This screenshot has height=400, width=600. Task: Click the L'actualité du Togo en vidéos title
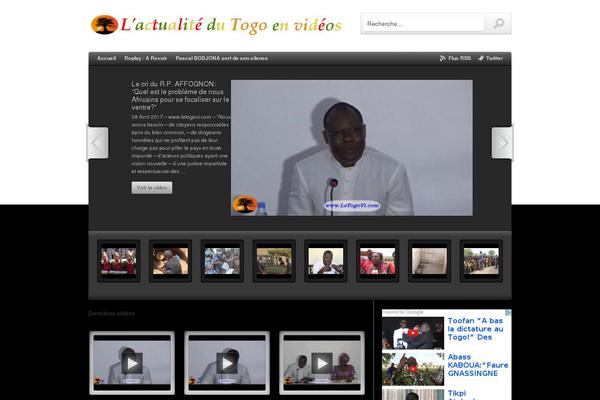point(231,25)
